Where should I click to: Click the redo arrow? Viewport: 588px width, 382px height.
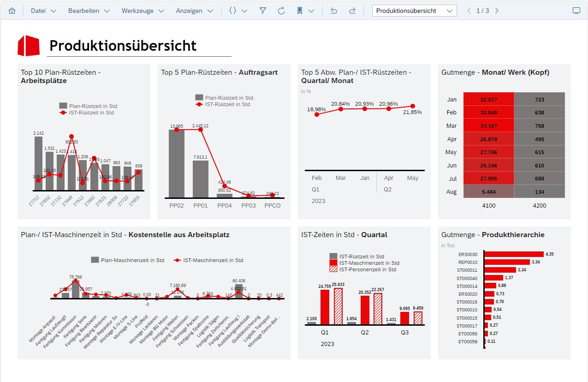point(352,10)
